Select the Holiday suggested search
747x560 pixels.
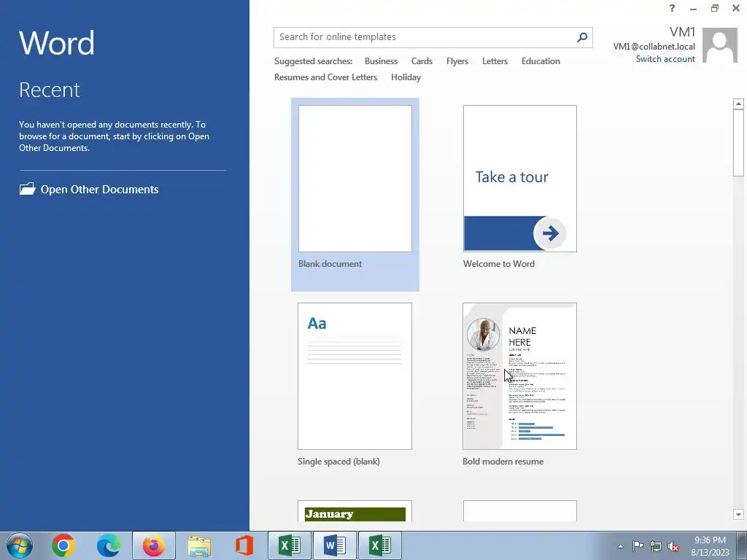406,77
